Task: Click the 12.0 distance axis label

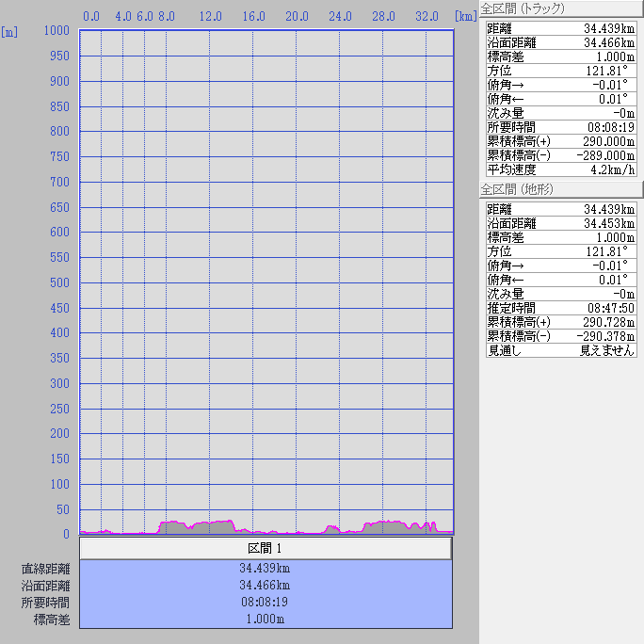Action: click(211, 16)
